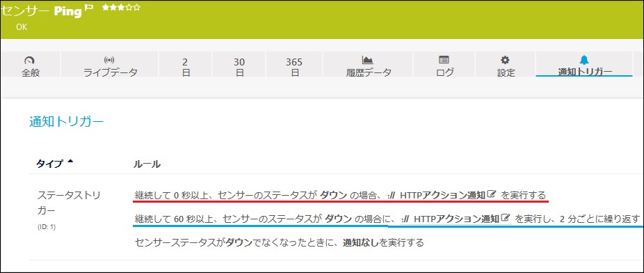Click the OK status text
644x273 pixels.
(x=22, y=27)
